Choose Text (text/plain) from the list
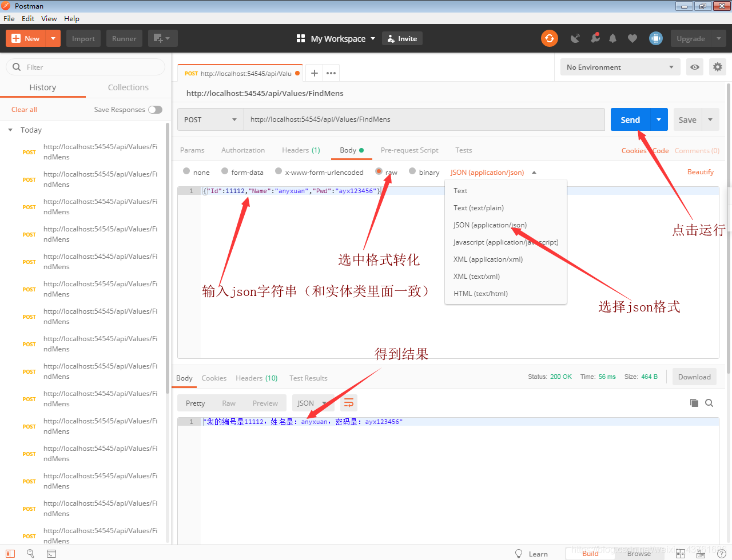This screenshot has width=732, height=560. pos(506,207)
